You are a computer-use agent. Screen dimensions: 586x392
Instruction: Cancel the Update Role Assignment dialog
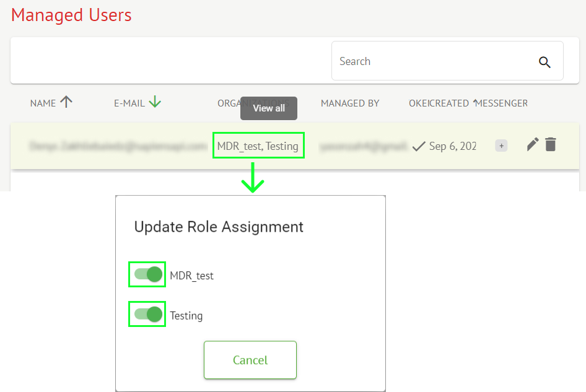click(x=250, y=360)
